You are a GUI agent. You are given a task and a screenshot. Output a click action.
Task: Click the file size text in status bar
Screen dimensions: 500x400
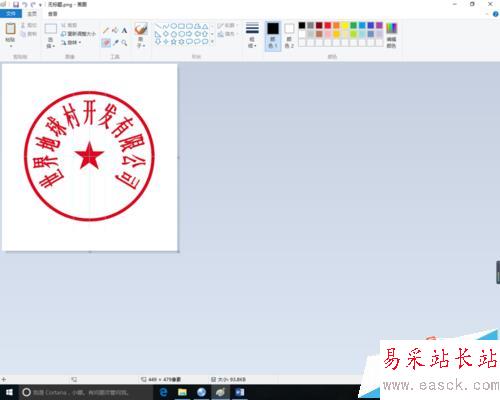point(232,379)
